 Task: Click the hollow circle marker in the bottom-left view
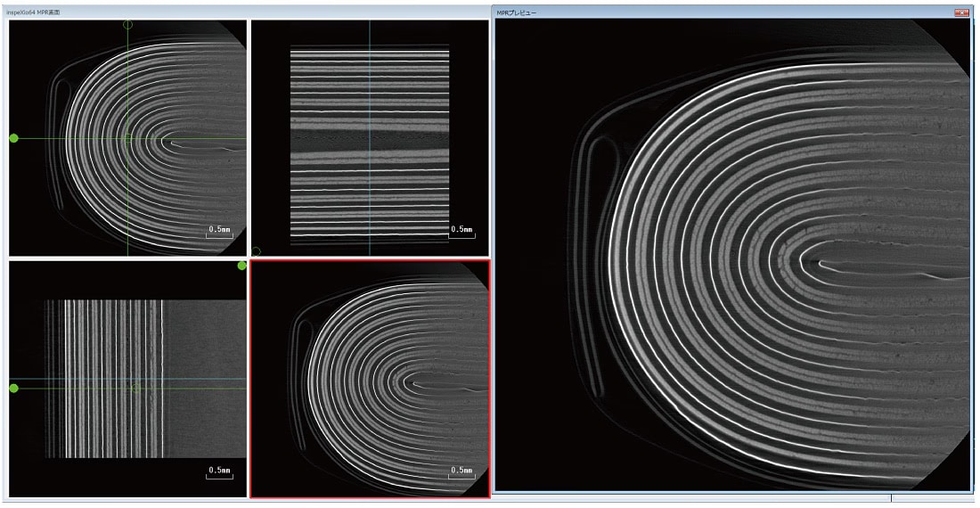135,389
